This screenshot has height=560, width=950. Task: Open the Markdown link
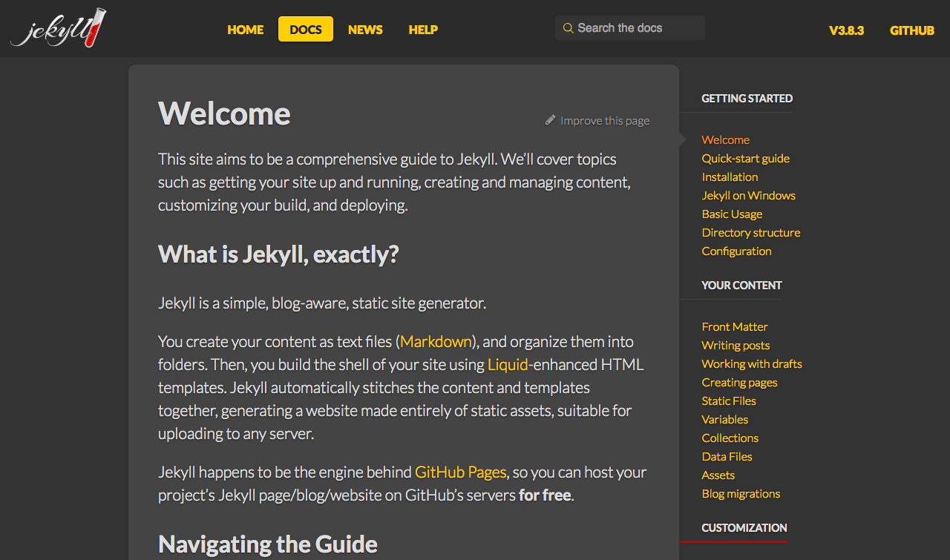(436, 341)
